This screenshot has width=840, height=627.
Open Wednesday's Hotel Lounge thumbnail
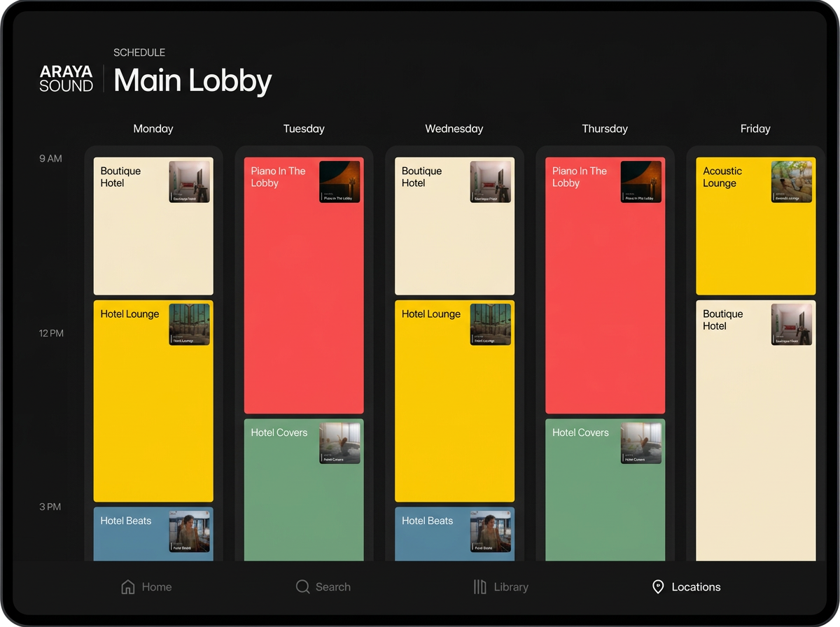(491, 325)
